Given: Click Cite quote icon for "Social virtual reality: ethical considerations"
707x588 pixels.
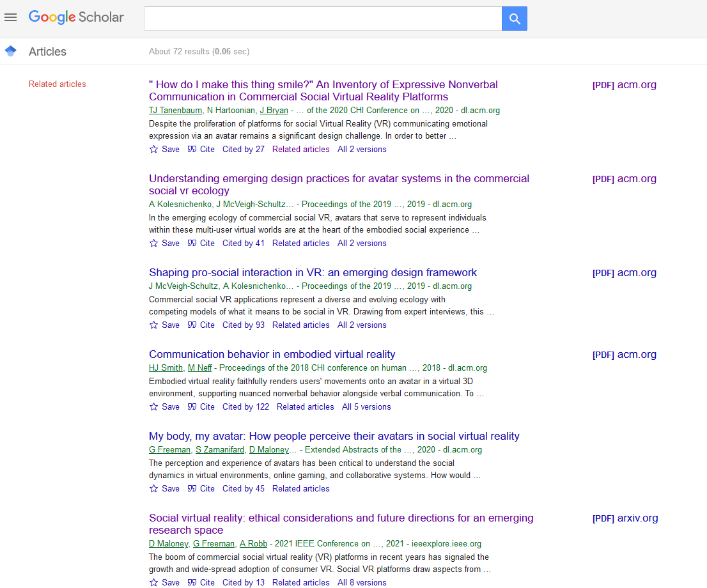Looking at the screenshot, I should coord(192,583).
